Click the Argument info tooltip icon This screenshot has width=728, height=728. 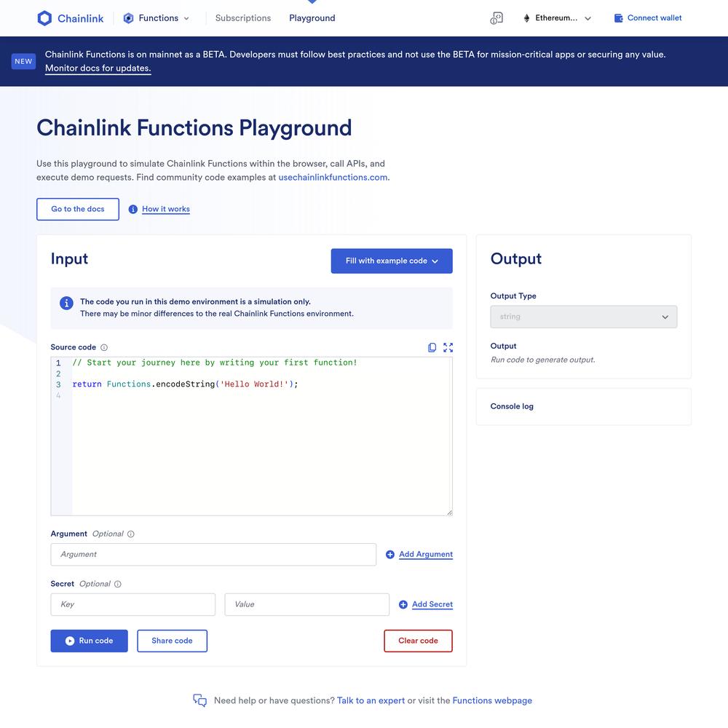(x=131, y=534)
